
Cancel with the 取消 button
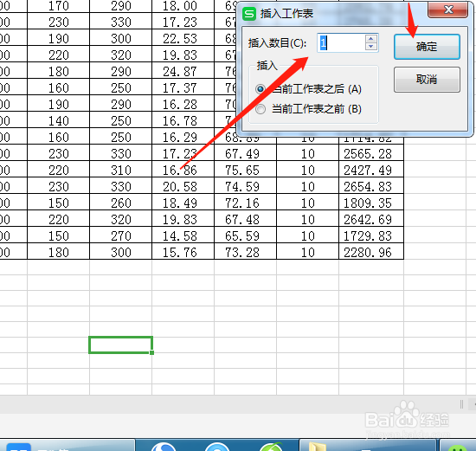coord(427,80)
